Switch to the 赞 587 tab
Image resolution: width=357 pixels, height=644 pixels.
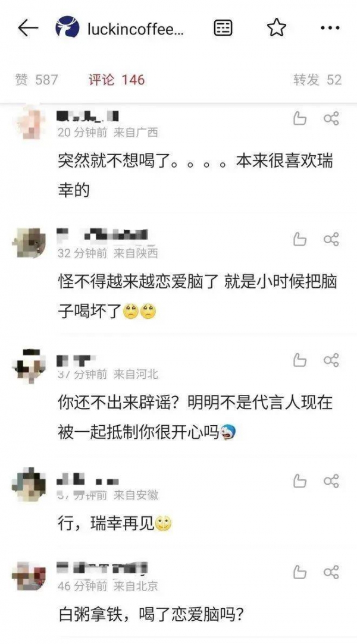[x=36, y=80]
